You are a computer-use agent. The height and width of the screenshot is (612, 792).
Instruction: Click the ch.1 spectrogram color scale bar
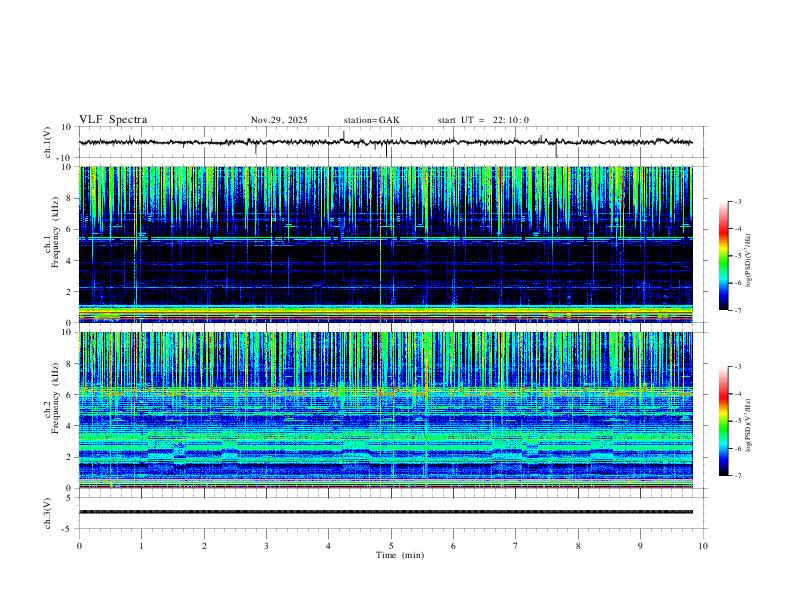click(724, 256)
